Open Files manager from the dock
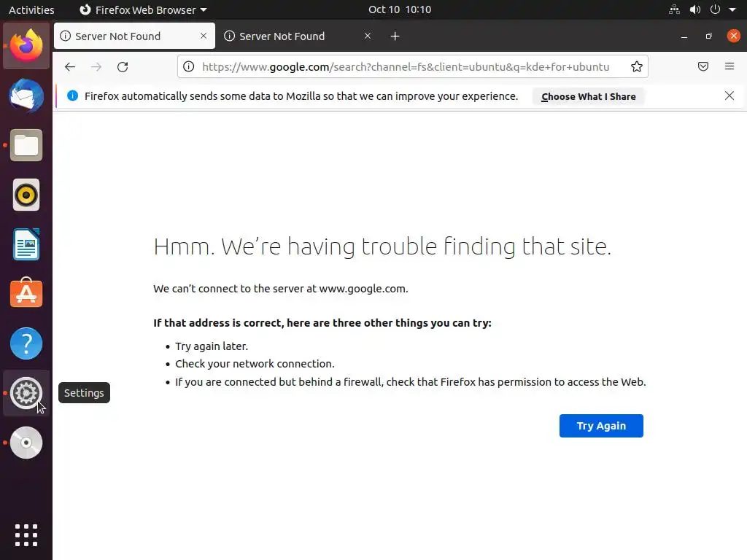The image size is (747, 560). point(26,145)
